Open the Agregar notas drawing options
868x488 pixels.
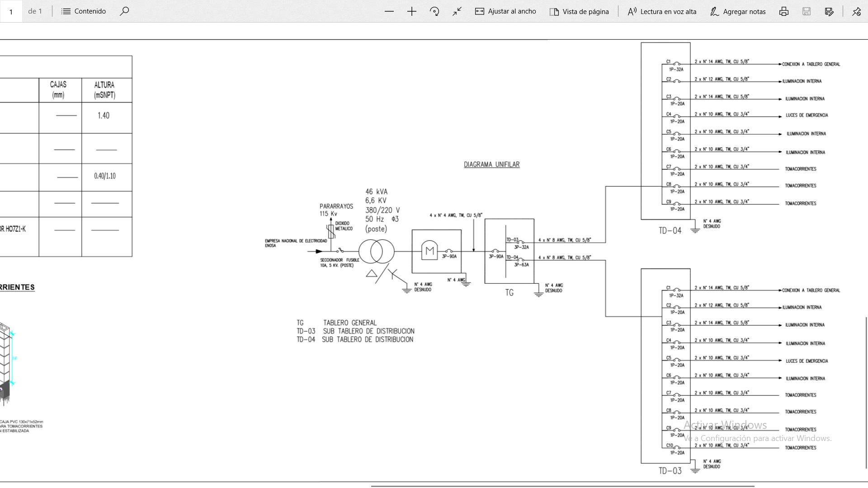tap(738, 11)
